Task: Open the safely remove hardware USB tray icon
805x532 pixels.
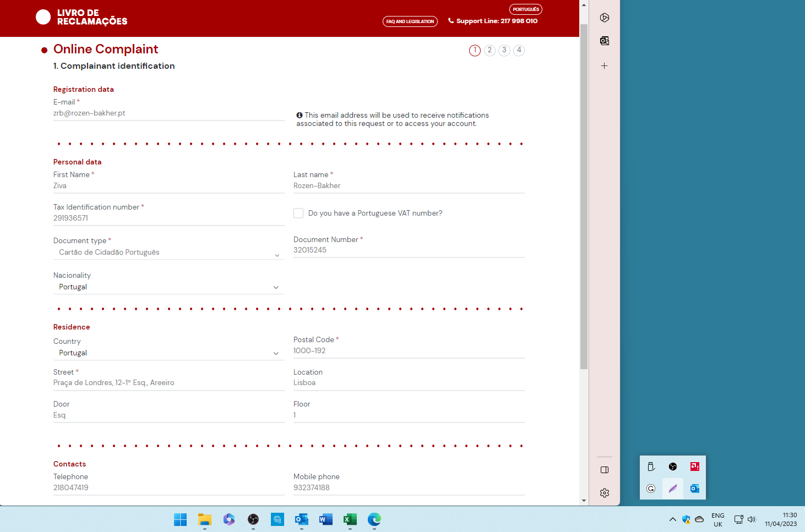Action: click(x=651, y=467)
